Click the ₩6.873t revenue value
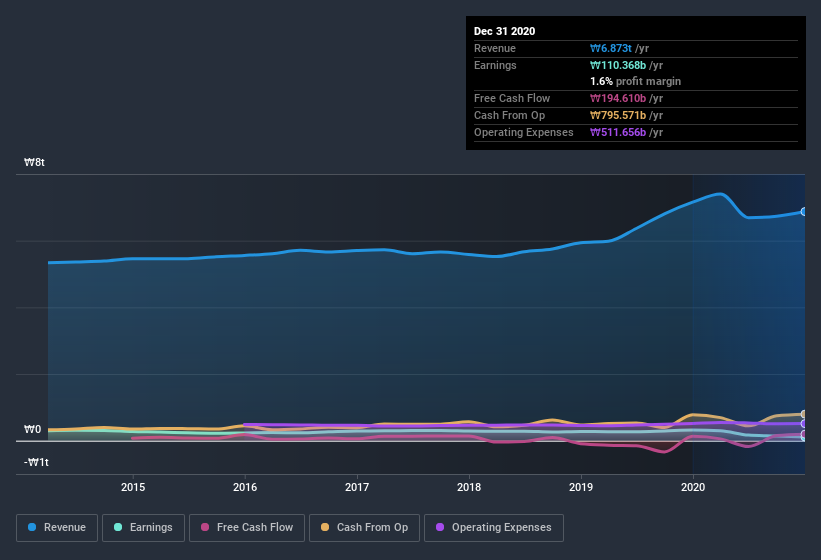This screenshot has width=821, height=560. click(x=611, y=48)
